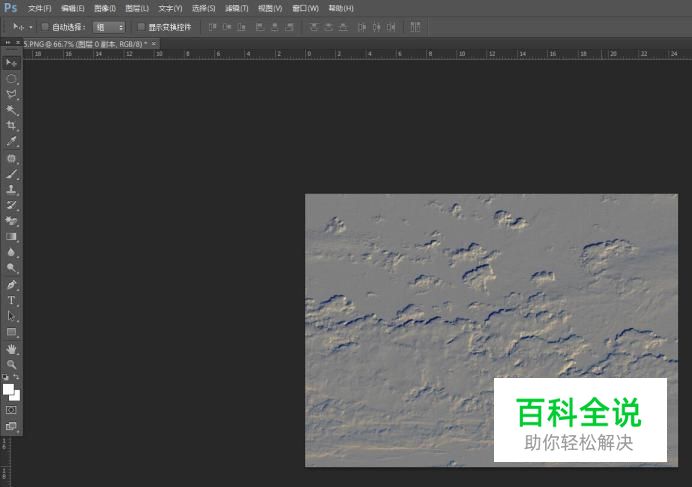Screen dimensions: 692x487
Task: Pick the Magic Wand tool
Action: (12, 110)
